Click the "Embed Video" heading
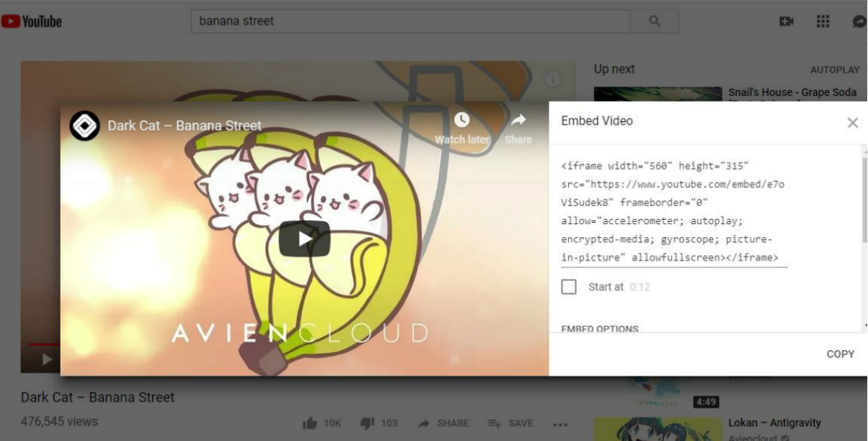The image size is (868, 441). click(597, 121)
